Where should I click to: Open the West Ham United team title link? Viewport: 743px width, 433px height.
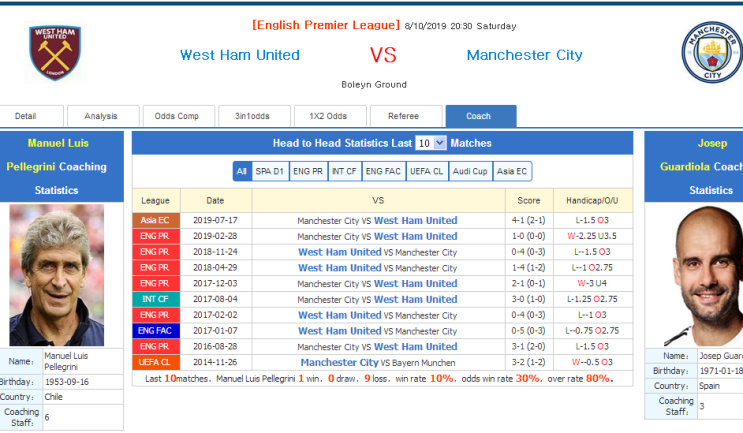click(240, 55)
